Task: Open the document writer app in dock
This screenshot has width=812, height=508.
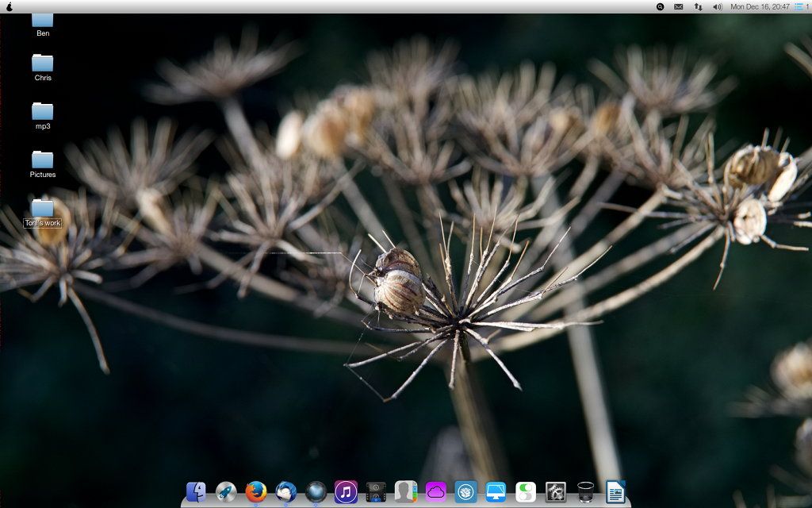Action: point(615,492)
